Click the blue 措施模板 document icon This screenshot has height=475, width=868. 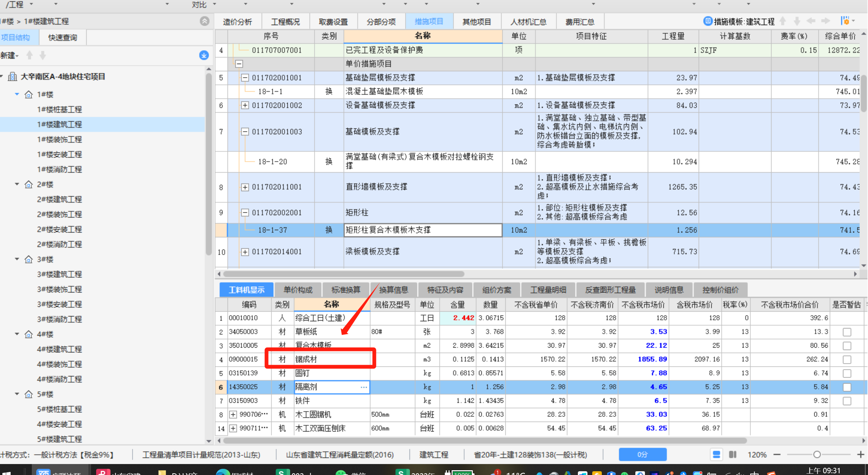707,21
